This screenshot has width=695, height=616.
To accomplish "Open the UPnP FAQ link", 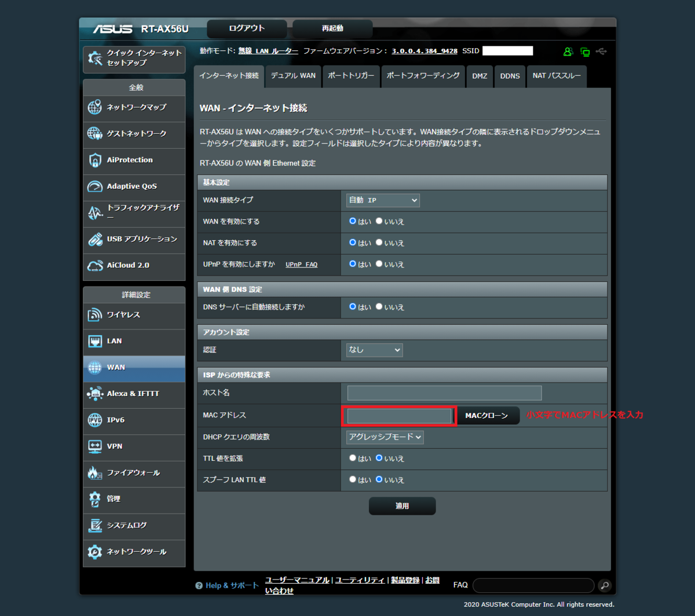I will 301,265.
